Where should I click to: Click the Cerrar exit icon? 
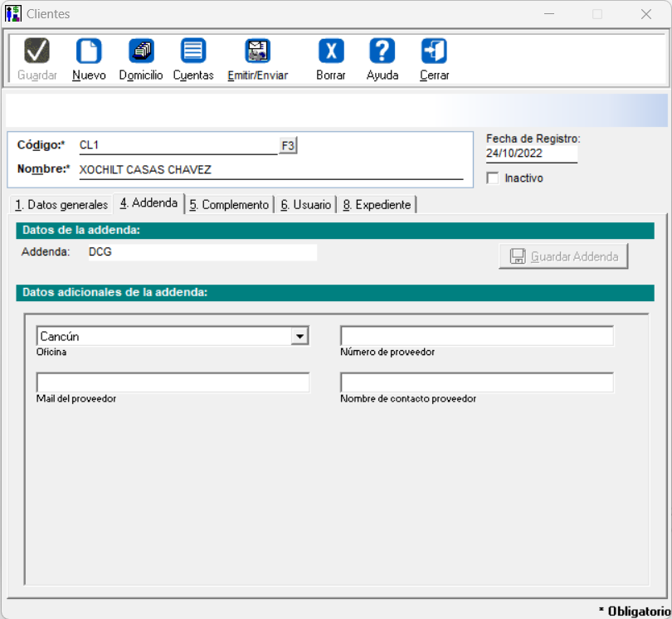click(x=434, y=51)
